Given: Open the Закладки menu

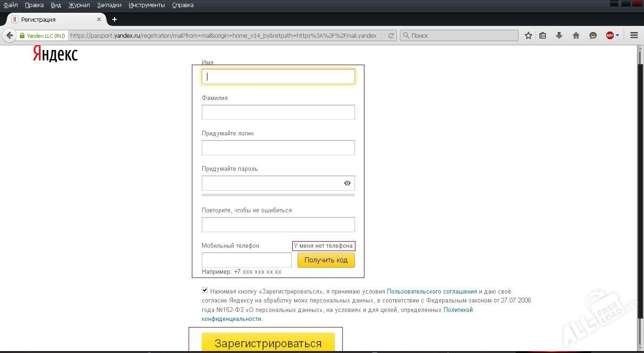Looking at the screenshot, I should (109, 5).
